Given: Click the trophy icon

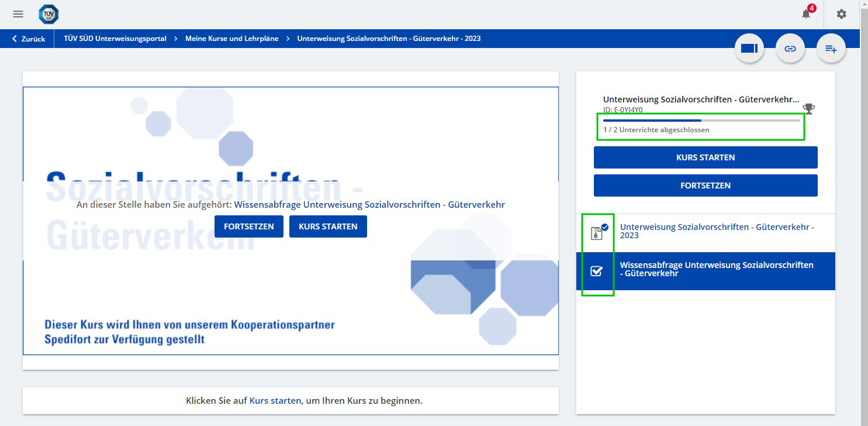Looking at the screenshot, I should click(808, 108).
